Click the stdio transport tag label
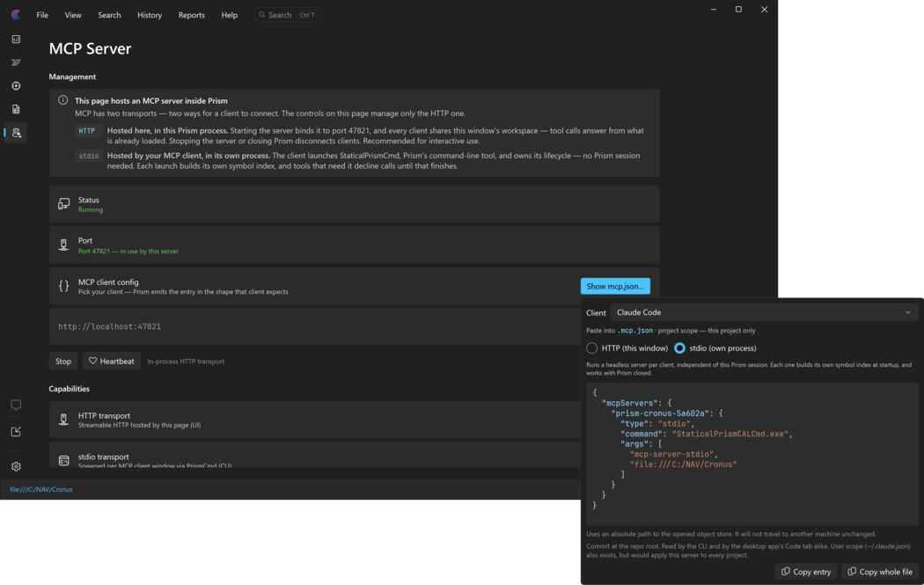924x585 pixels. click(88, 156)
